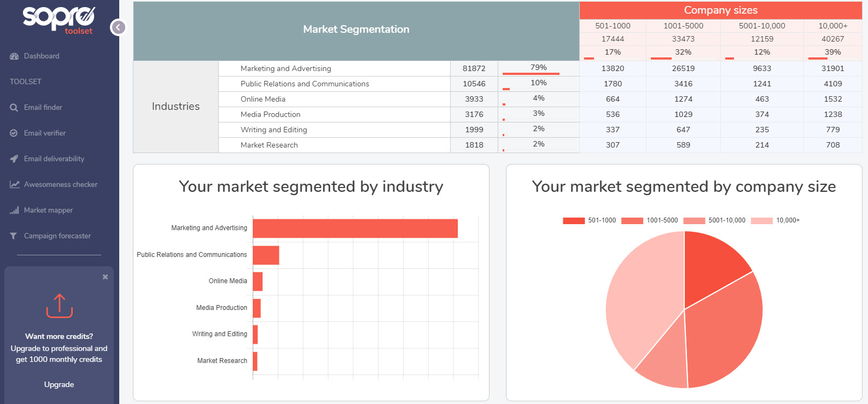Open the Awesomeness checker tool
The width and height of the screenshot is (868, 404).
tap(61, 184)
